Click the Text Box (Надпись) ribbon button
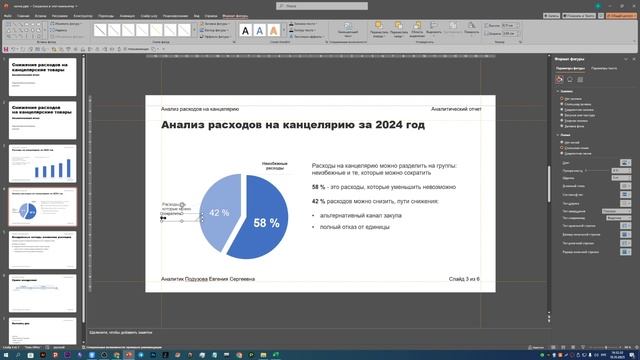The width and height of the screenshot is (640, 360). (x=59, y=30)
